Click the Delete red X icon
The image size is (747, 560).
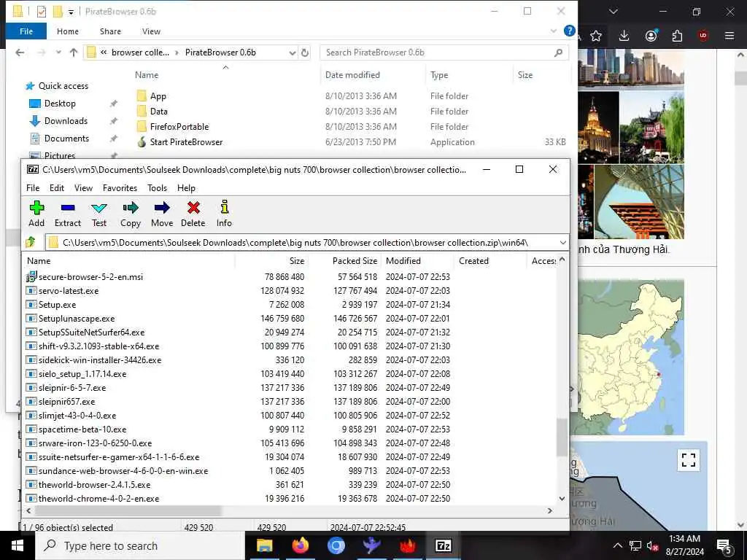(193, 214)
